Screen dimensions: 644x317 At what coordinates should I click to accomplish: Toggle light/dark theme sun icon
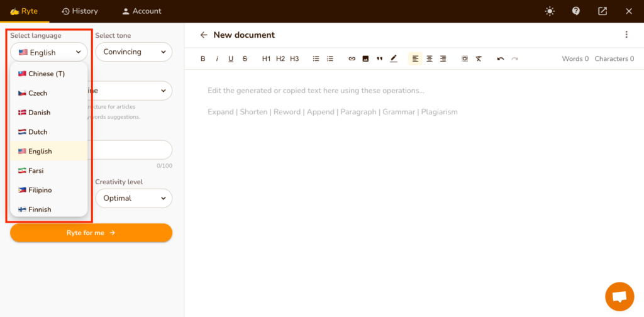tap(550, 11)
